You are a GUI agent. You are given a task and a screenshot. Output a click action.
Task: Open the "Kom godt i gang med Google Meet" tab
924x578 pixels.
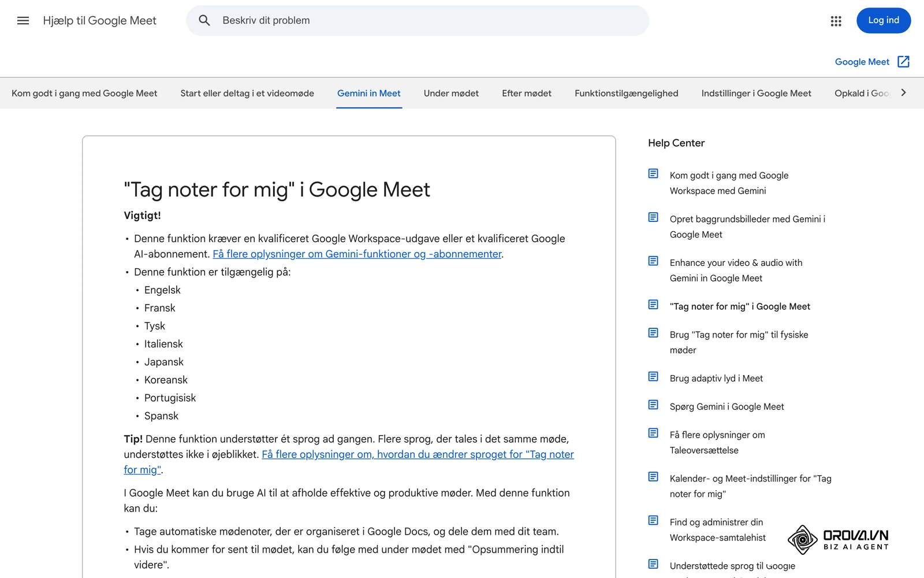click(x=84, y=93)
